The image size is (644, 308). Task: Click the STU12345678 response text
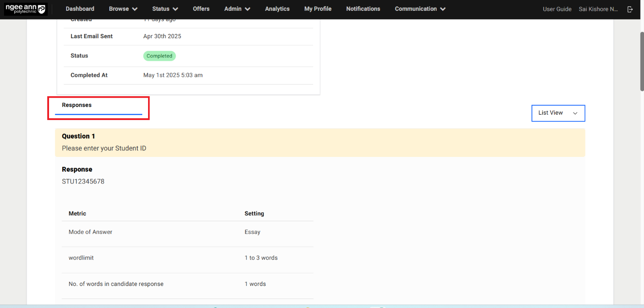(x=83, y=182)
